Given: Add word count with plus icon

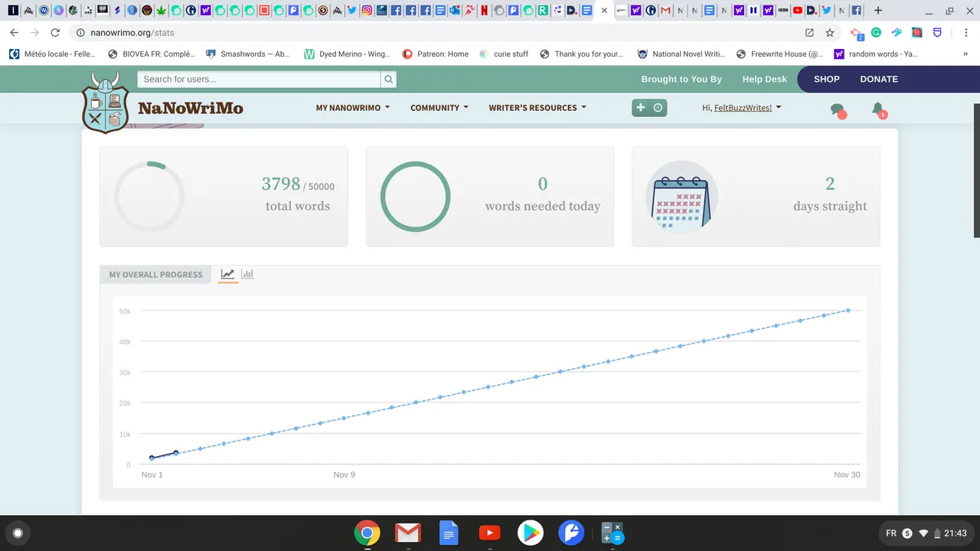Looking at the screenshot, I should 641,108.
